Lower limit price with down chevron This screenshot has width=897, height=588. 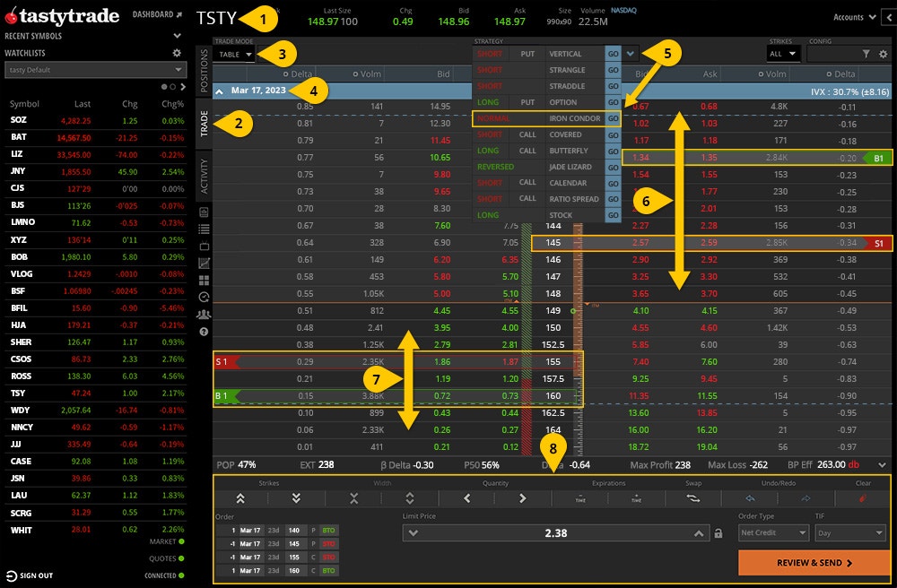[x=413, y=533]
